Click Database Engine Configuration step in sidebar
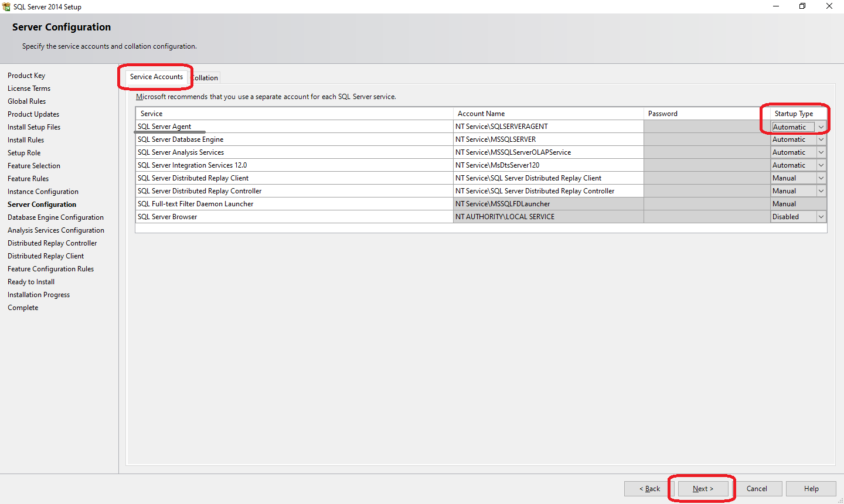Screen dimensions: 844x504 56,217
